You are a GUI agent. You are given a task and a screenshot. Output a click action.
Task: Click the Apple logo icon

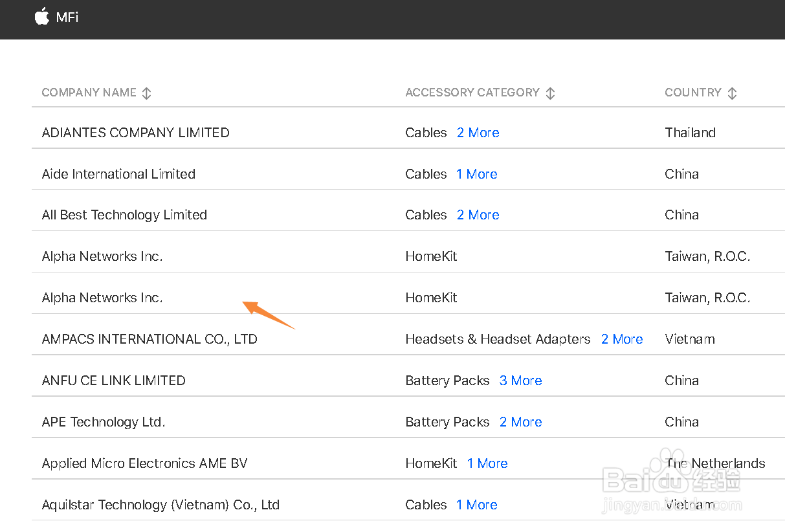point(41,17)
